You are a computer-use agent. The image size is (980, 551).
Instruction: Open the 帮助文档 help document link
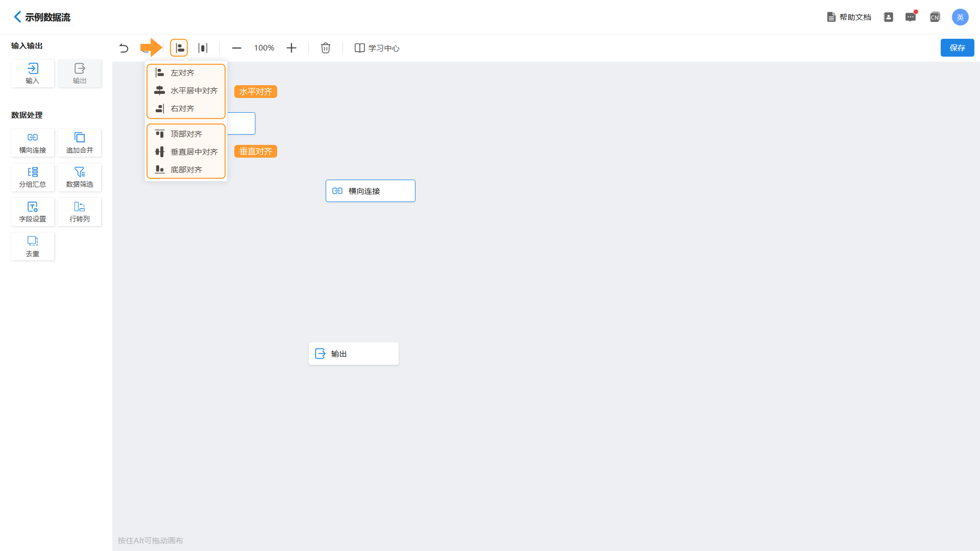click(849, 17)
